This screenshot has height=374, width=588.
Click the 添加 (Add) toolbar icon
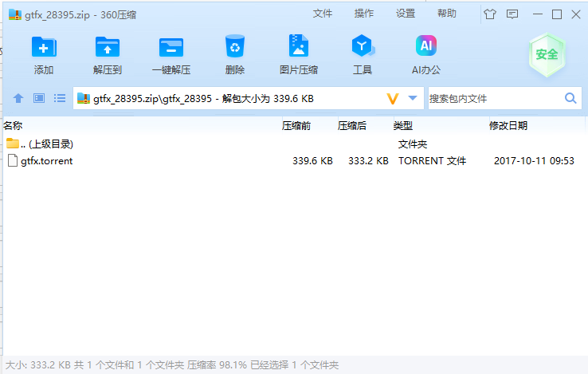(44, 47)
